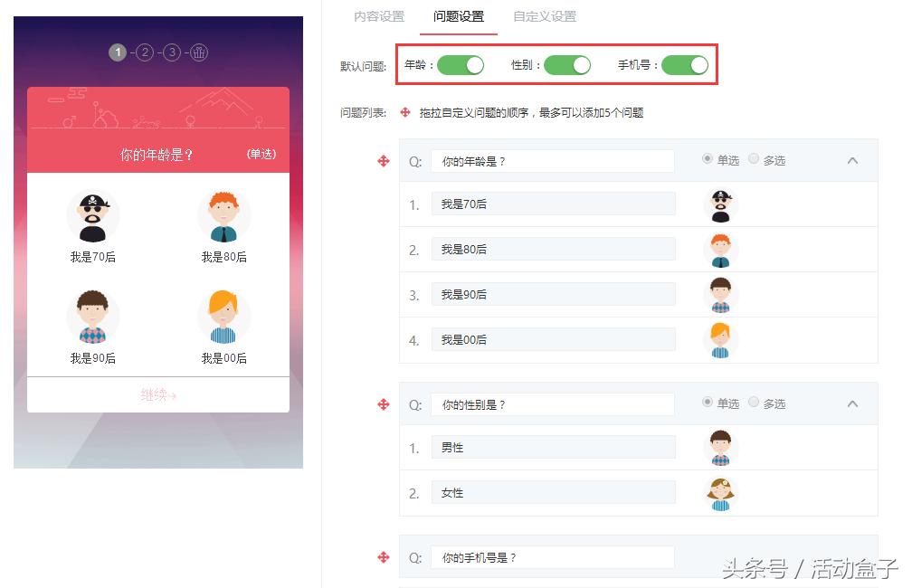Image resolution: width=912 pixels, height=588 pixels.
Task: Disable the 手机号 toggle
Action: click(x=685, y=65)
